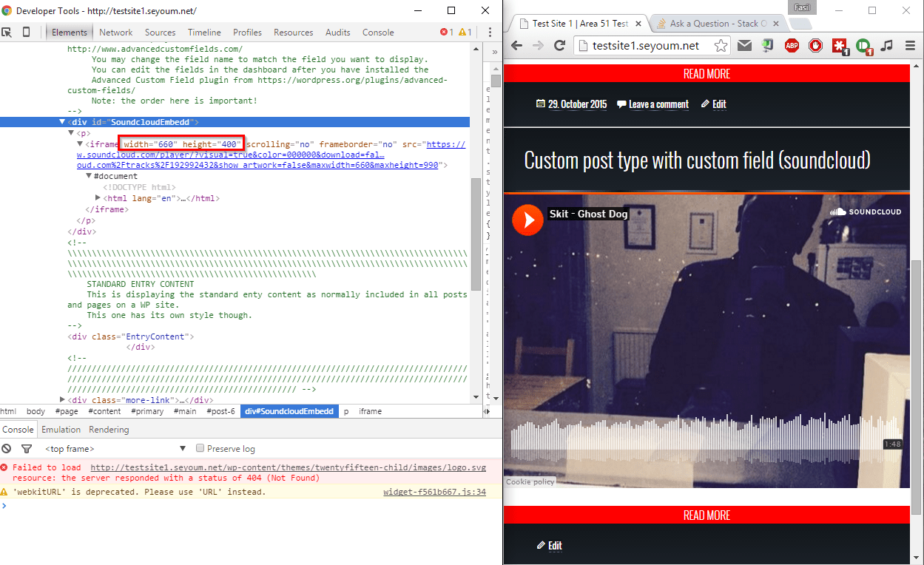Check the Preserve log checkbox
The width and height of the screenshot is (924, 565).
[x=200, y=448]
